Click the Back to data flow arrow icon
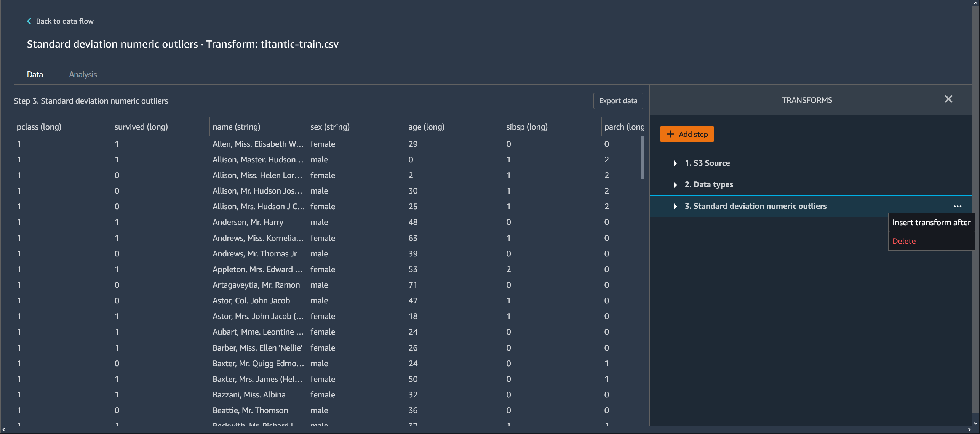980x434 pixels. tap(29, 21)
